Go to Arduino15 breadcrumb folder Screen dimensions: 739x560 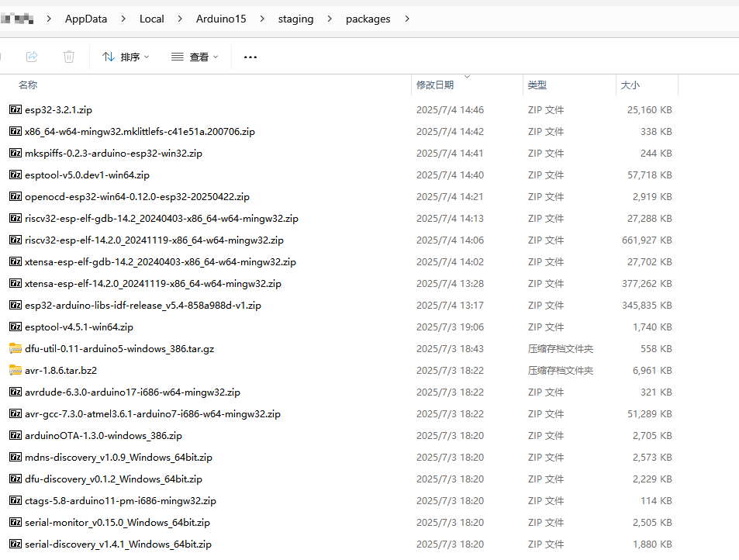click(221, 19)
